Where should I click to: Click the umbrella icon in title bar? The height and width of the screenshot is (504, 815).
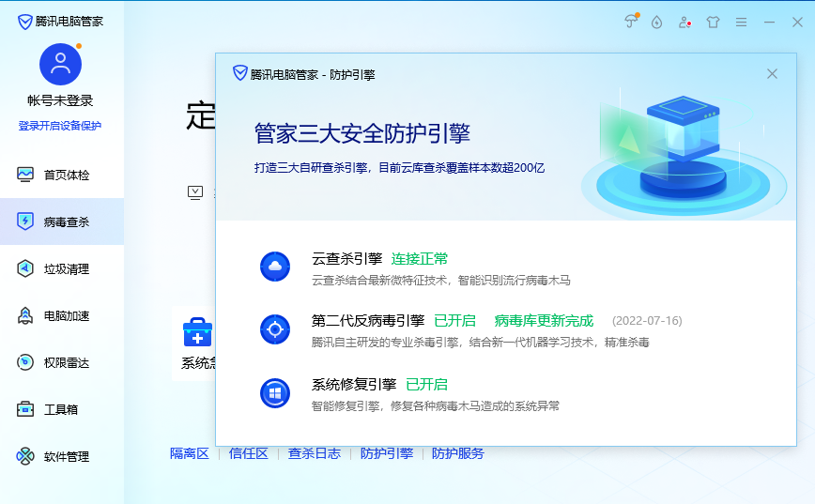631,22
